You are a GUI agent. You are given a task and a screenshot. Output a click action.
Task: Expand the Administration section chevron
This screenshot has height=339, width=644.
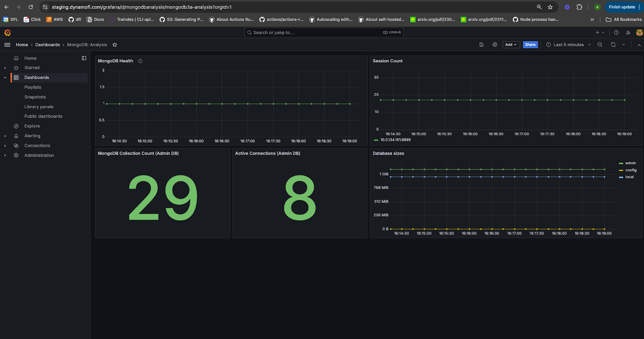pyautogui.click(x=5, y=155)
